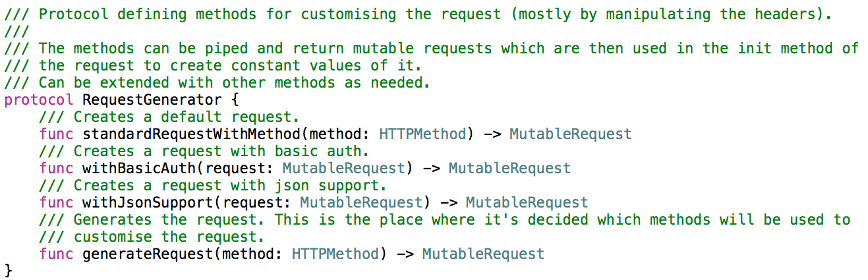Click the "Creates a request with json support" comment
The height and width of the screenshot is (280, 868).
[x=212, y=186]
